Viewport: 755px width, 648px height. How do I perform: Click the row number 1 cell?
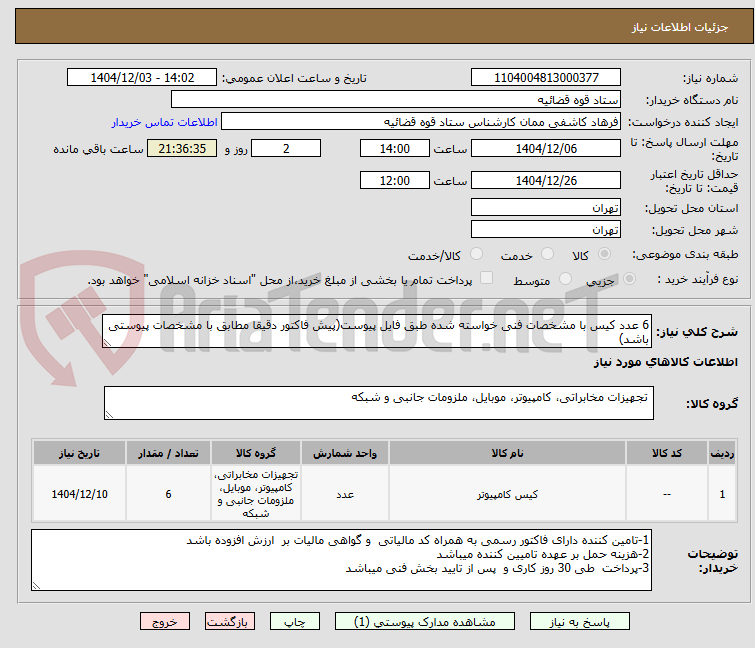pos(722,494)
